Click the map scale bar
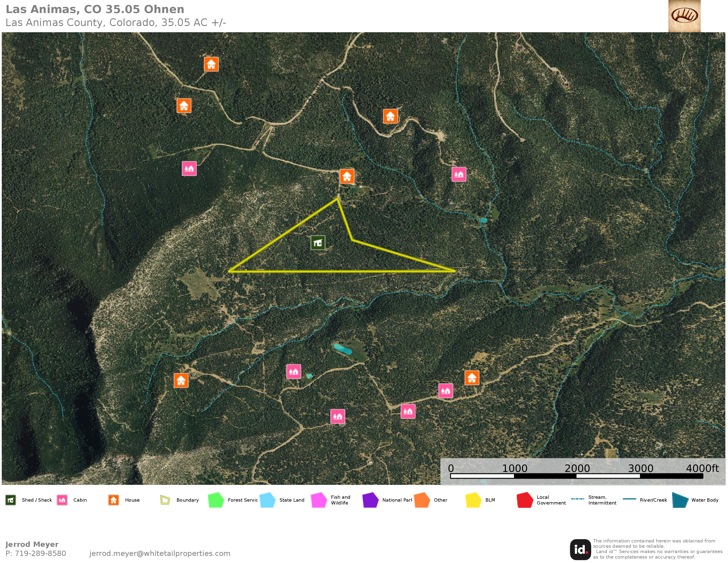 576,476
